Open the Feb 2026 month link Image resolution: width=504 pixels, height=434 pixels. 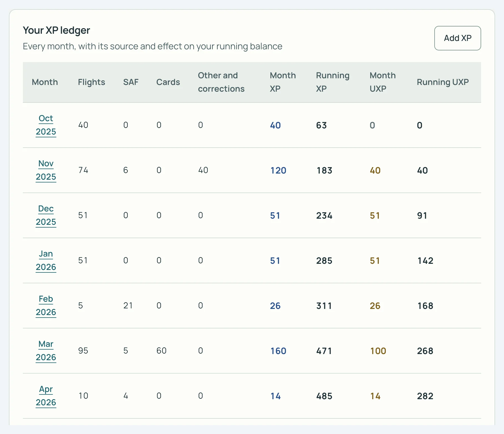(x=46, y=306)
